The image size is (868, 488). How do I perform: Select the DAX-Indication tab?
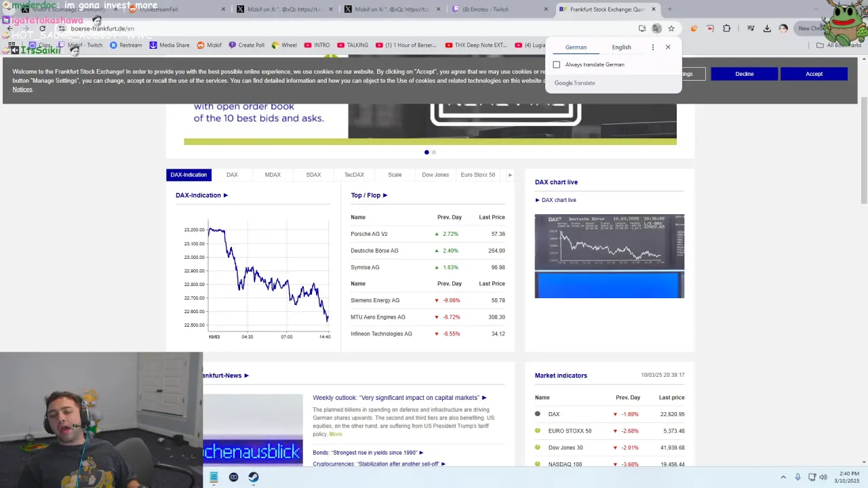[189, 175]
